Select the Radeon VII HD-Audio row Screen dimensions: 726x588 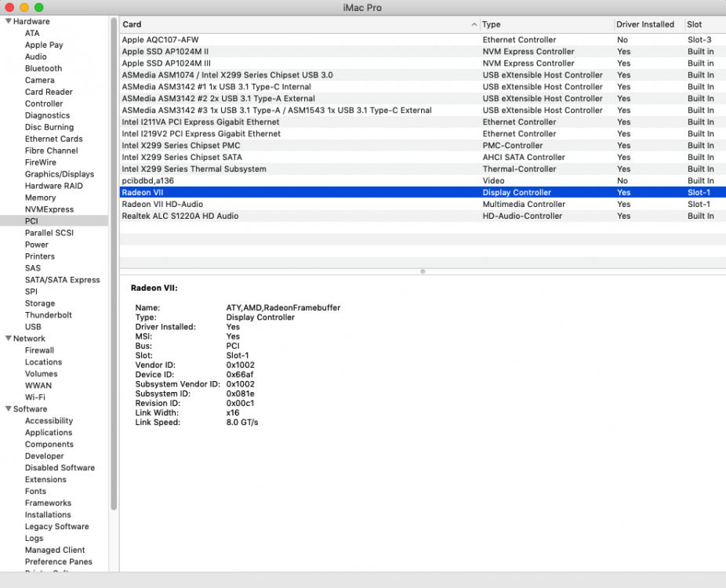(x=423, y=204)
